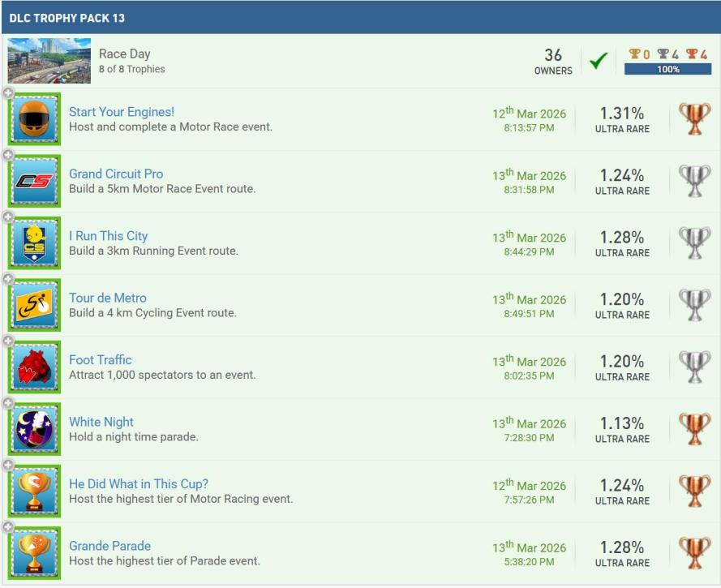Image resolution: width=721 pixels, height=588 pixels.
Task: Click the White Night trophy icon
Action: [x=34, y=430]
